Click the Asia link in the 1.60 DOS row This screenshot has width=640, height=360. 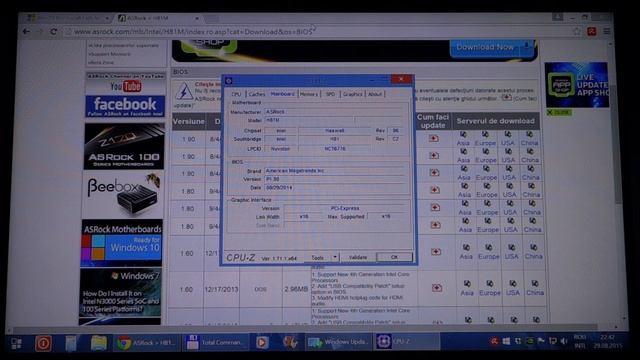coord(467,293)
